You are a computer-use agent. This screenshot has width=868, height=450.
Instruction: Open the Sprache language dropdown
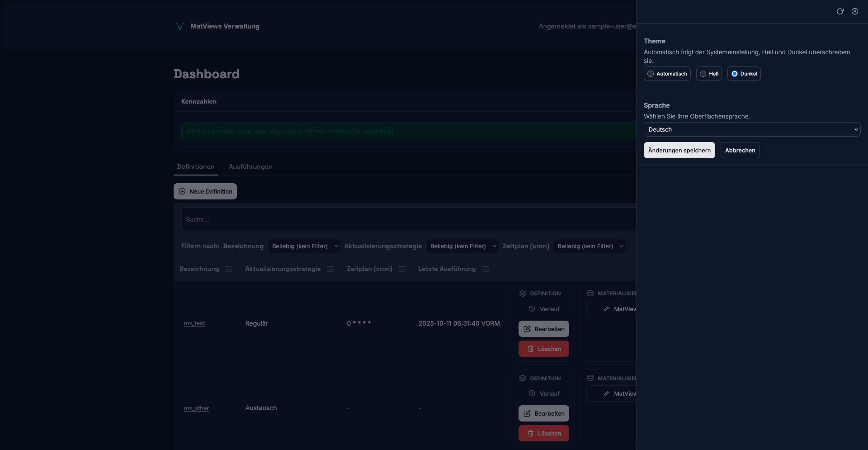tap(752, 129)
